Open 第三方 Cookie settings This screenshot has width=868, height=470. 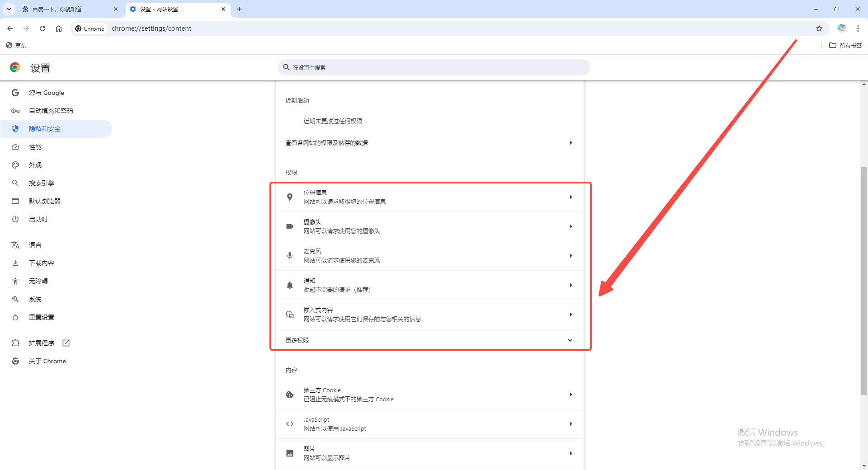(430, 395)
